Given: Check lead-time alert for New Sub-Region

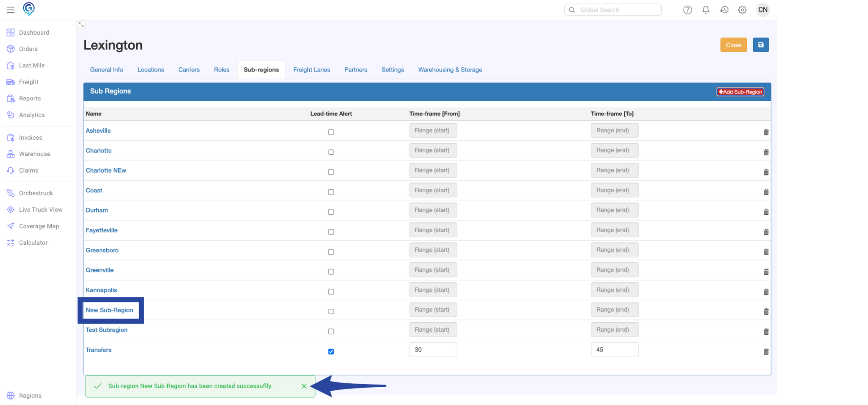Looking at the screenshot, I should [x=331, y=311].
